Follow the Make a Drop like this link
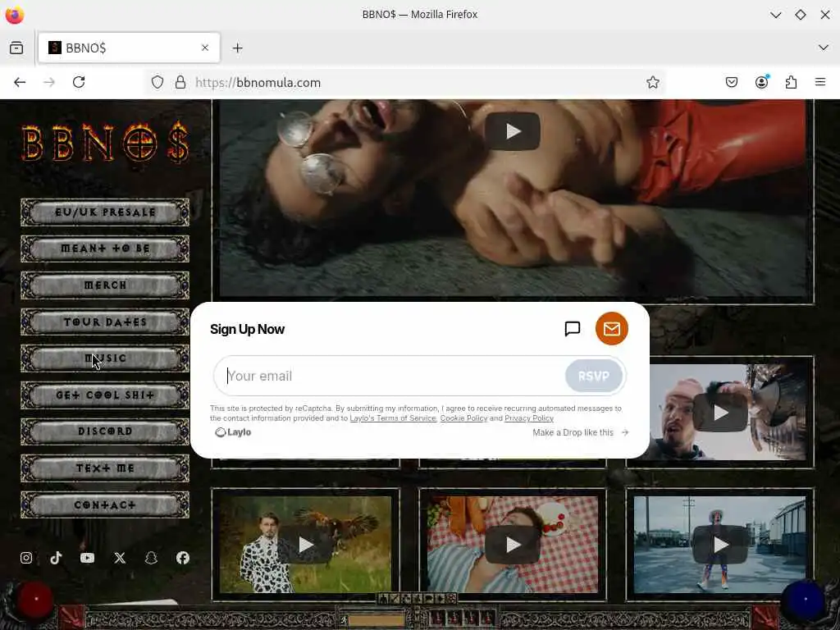Image resolution: width=840 pixels, height=630 pixels. pyautogui.click(x=581, y=432)
